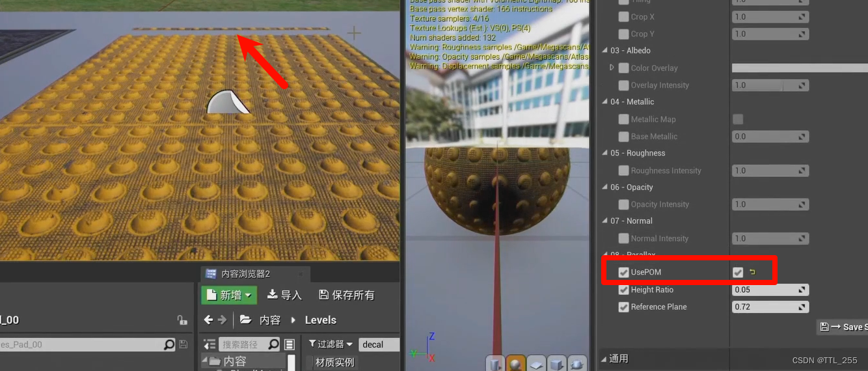Collapse the 内容 folder in the tree
This screenshot has height=371, width=868.
click(x=205, y=361)
